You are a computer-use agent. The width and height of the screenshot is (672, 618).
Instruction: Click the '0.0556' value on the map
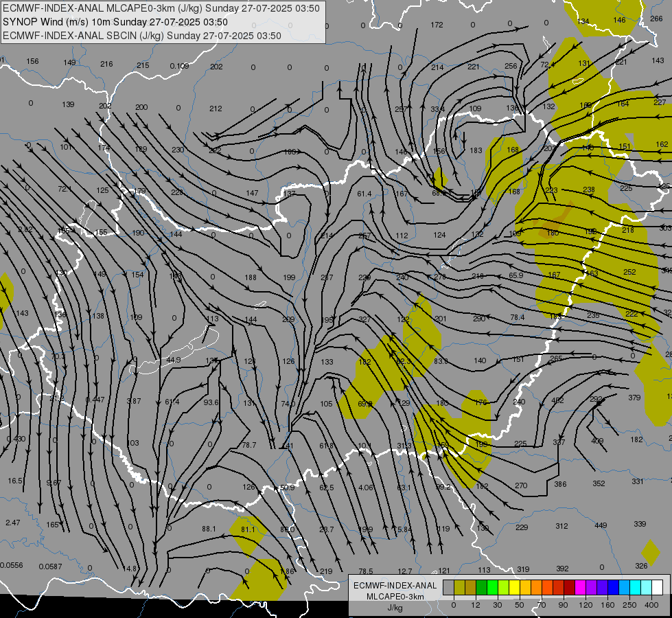tap(12, 565)
